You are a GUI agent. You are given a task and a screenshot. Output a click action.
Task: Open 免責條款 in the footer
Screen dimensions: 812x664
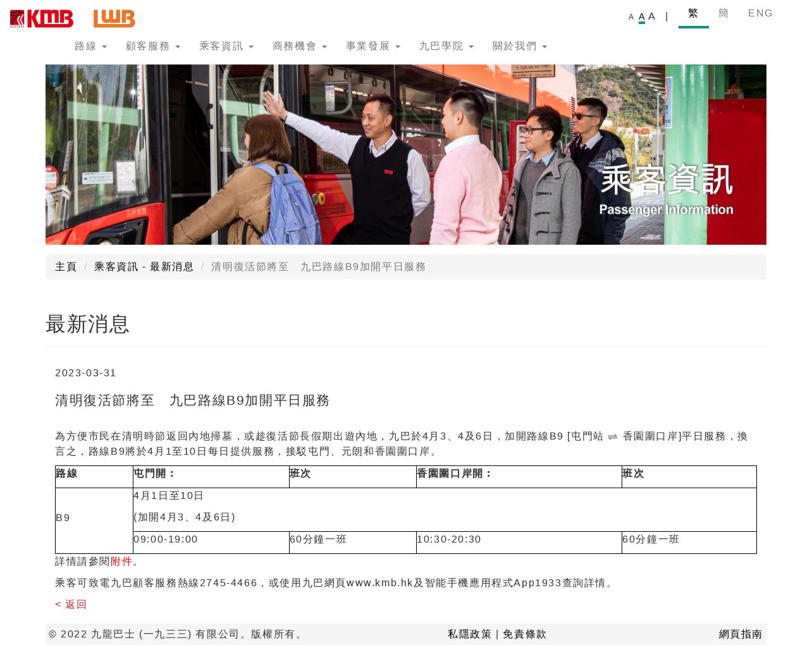pos(524,634)
